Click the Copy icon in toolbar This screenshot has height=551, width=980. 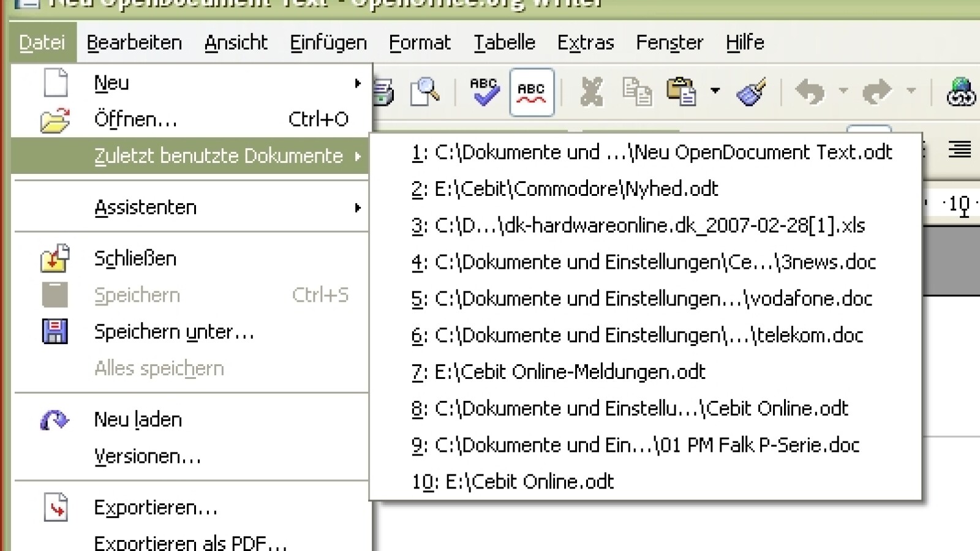point(637,92)
